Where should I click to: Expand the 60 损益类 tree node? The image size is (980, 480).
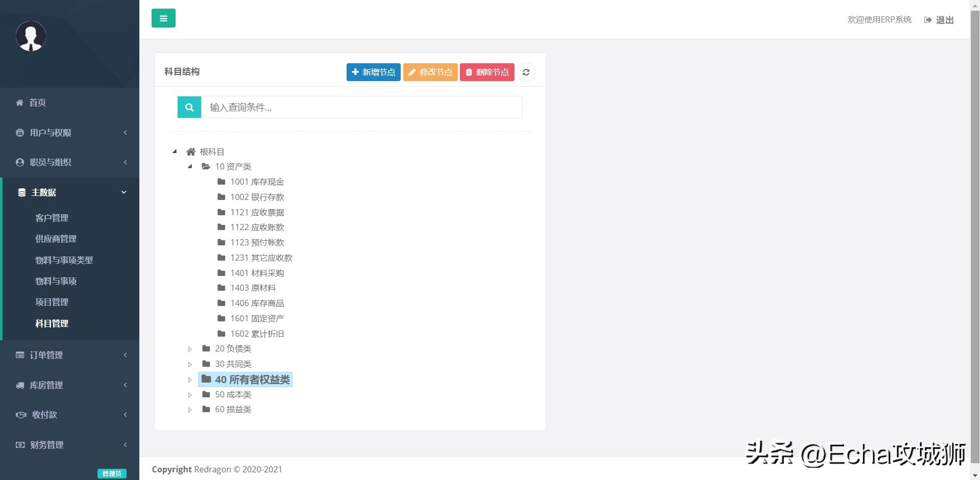(190, 409)
